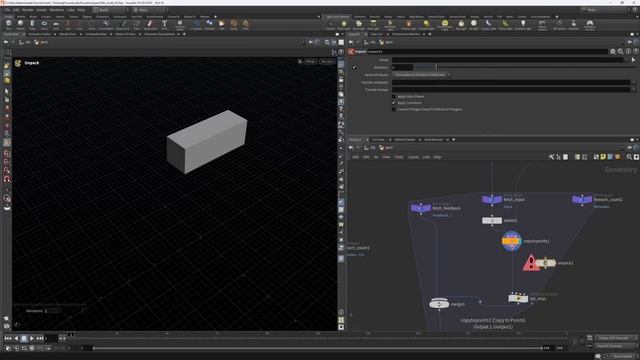Select the Sphere shelf tool
The height and width of the screenshot is (360, 640).
pyautogui.click(x=20, y=24)
